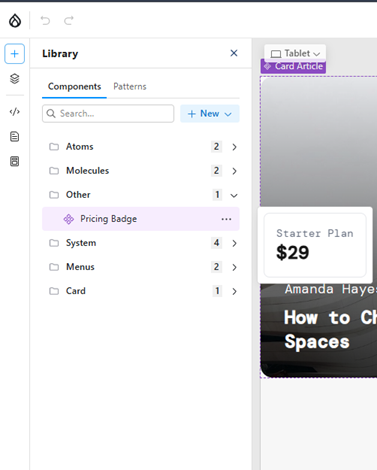This screenshot has width=377, height=470.
Task: Close the Library panel
Action: click(234, 53)
